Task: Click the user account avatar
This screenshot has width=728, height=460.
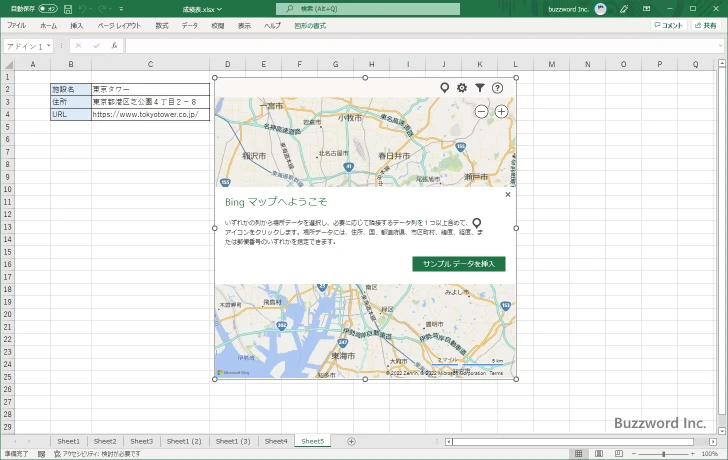Action: [600, 9]
